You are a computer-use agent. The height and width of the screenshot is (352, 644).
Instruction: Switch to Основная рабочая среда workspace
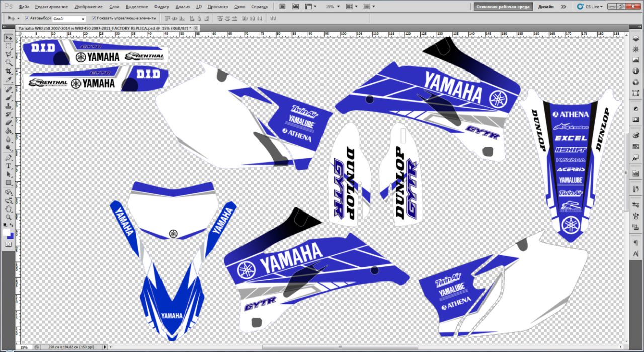point(503,7)
